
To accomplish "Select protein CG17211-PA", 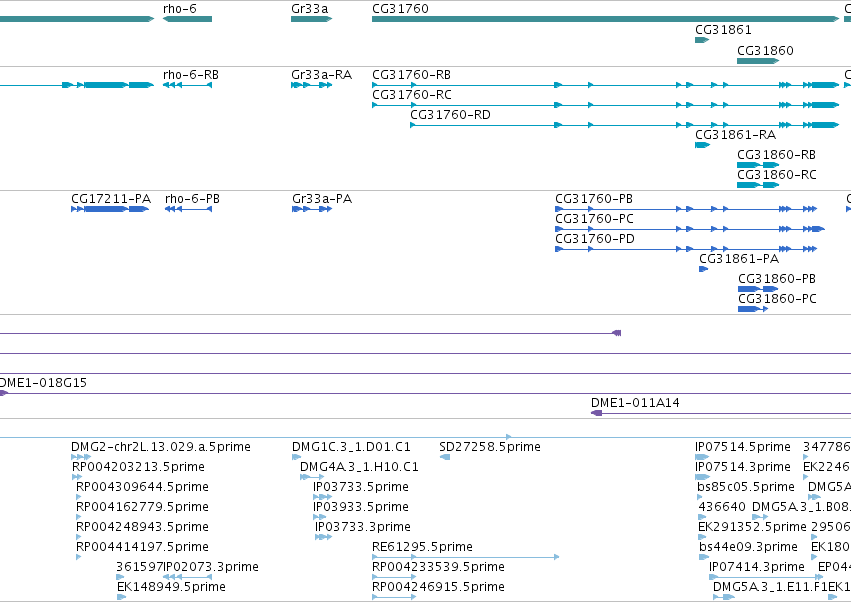I will click(x=110, y=209).
